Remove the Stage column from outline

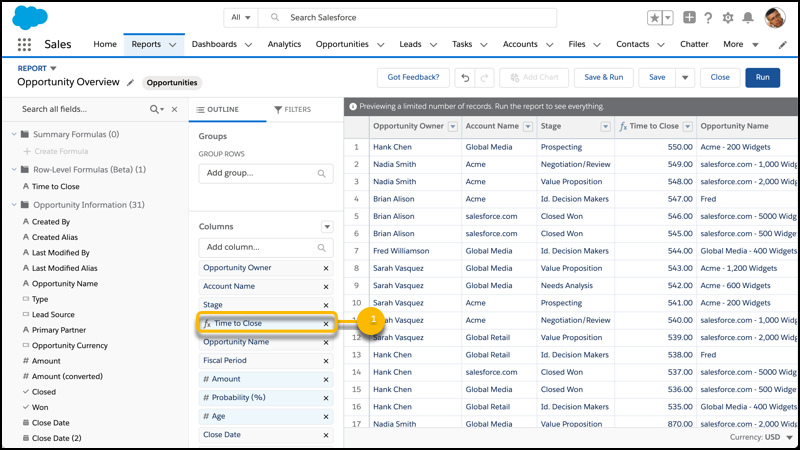click(326, 305)
